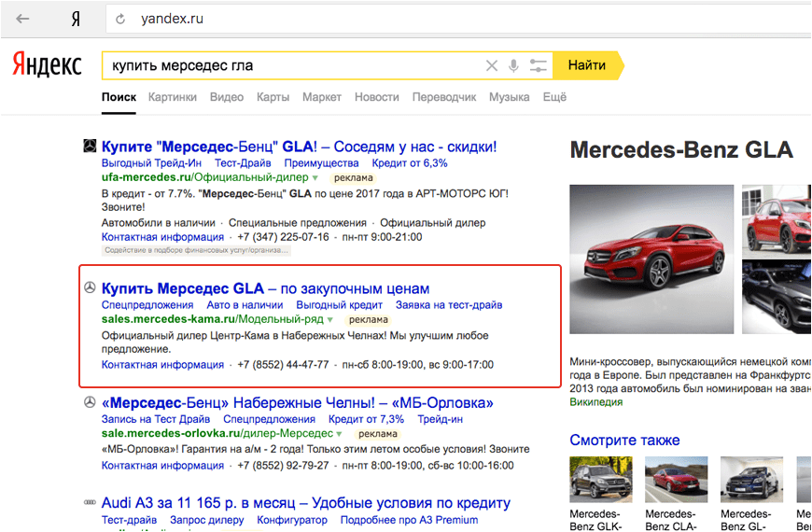Viewport: 812px width, 532px height.
Task: Expand dropdown arrow next to ufa-mercedes.ru
Action: pyautogui.click(x=315, y=177)
